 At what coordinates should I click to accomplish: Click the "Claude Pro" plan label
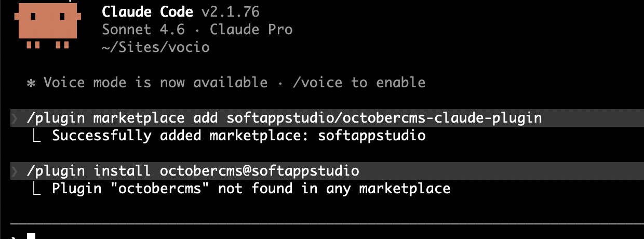[251, 30]
